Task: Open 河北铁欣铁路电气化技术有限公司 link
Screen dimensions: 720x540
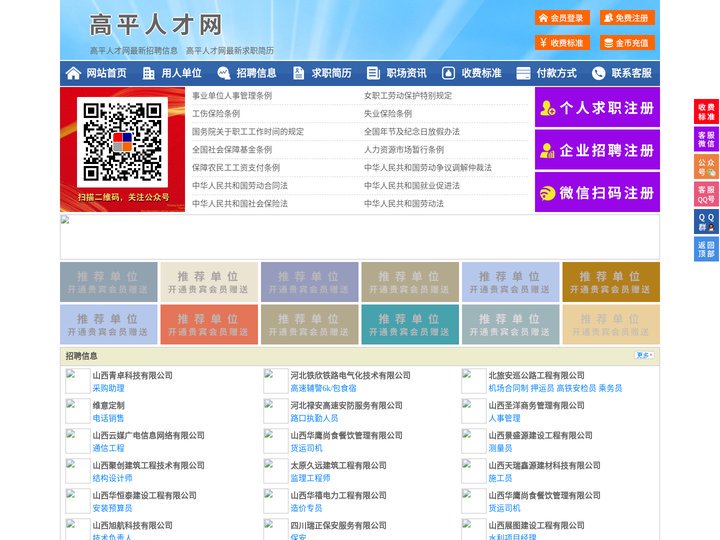Action: [x=350, y=375]
